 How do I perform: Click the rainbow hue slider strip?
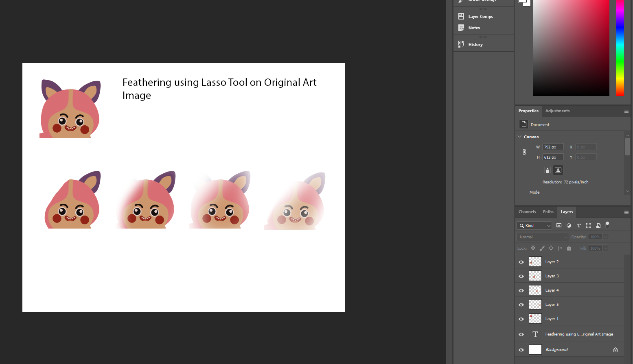(x=620, y=49)
